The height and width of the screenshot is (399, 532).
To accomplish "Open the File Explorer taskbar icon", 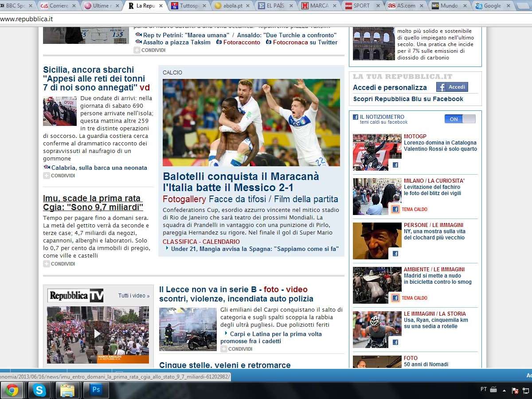I will point(67,390).
